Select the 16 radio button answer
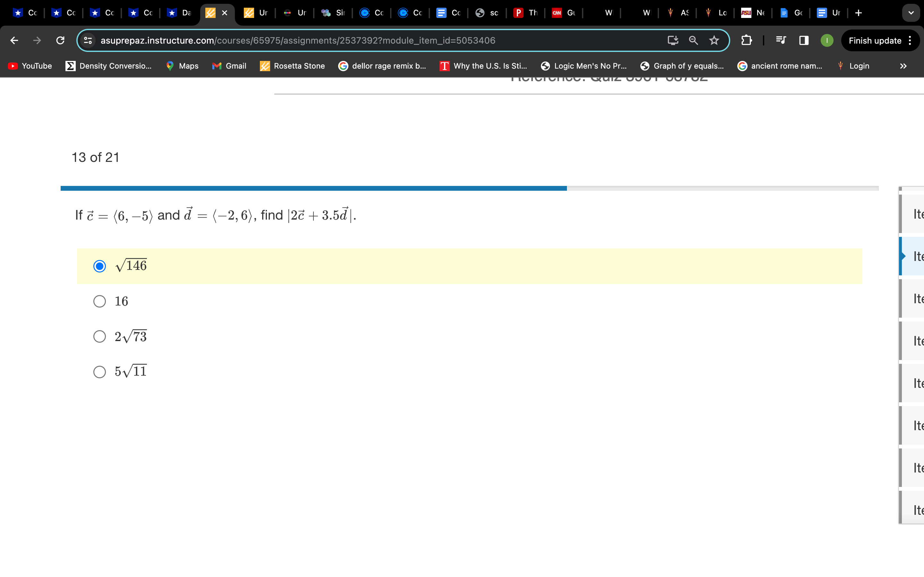The image size is (924, 577). click(x=99, y=300)
